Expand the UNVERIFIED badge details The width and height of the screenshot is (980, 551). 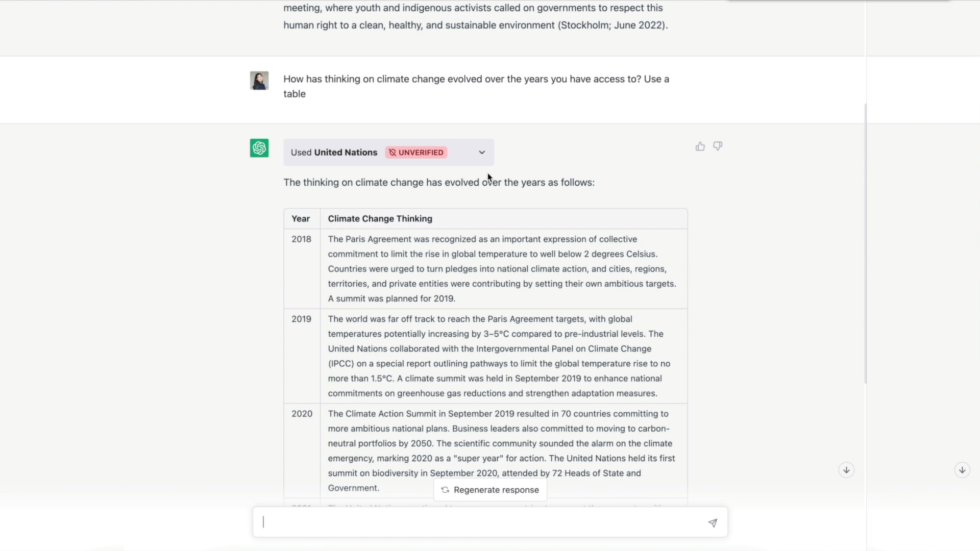click(x=416, y=153)
